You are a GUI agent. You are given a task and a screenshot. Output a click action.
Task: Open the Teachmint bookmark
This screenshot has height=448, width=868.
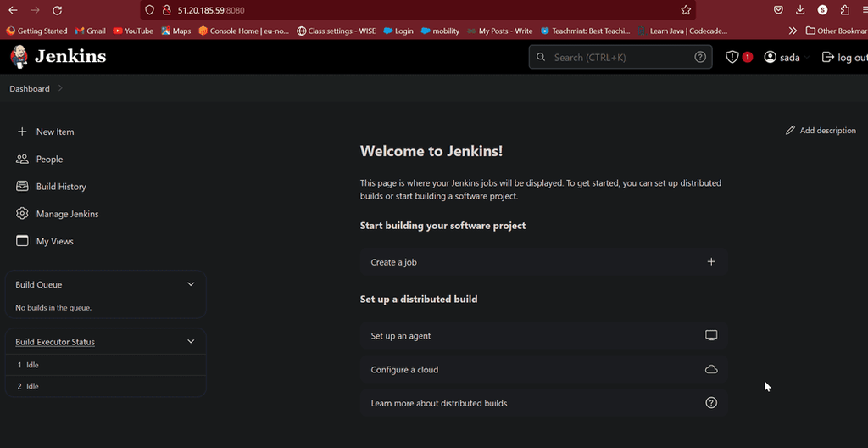click(x=585, y=31)
